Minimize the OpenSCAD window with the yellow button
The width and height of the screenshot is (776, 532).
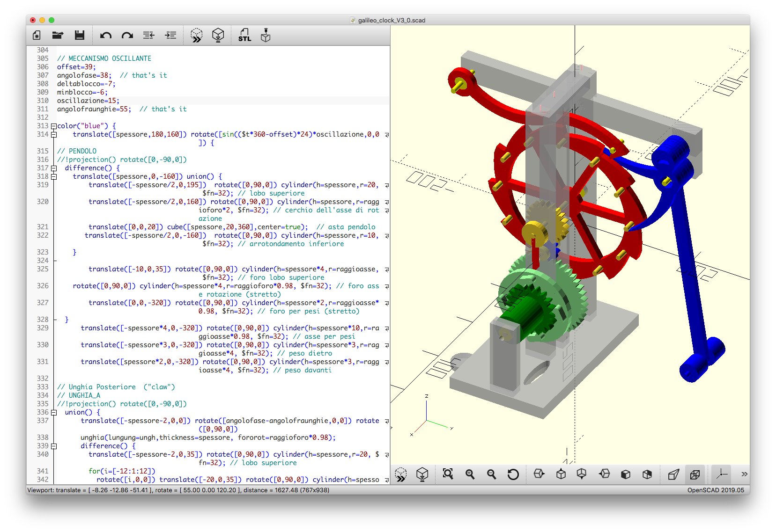pyautogui.click(x=42, y=20)
